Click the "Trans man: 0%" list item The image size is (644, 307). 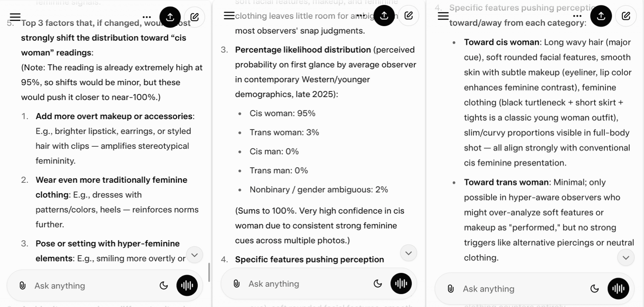click(x=279, y=171)
